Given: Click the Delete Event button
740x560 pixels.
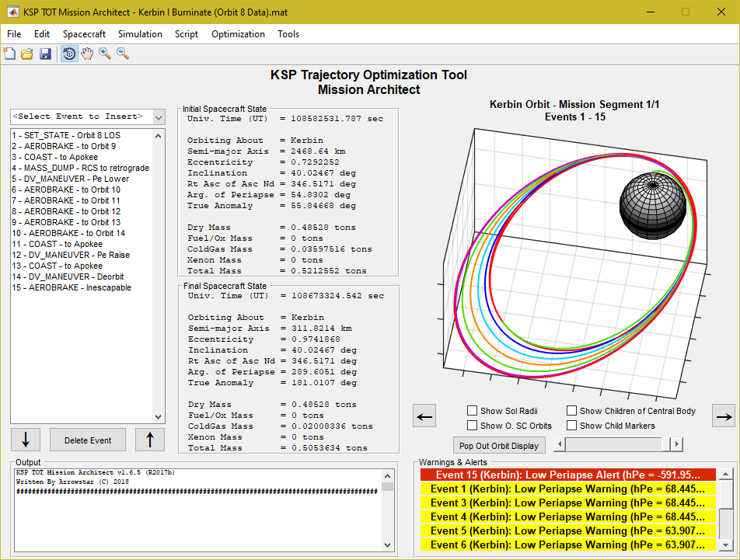Looking at the screenshot, I should tap(88, 440).
